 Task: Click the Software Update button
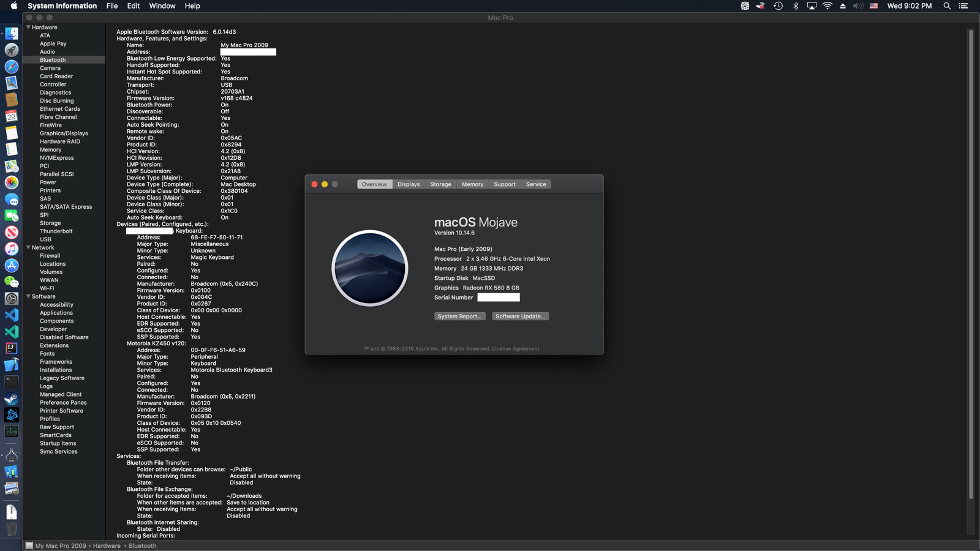click(x=520, y=317)
